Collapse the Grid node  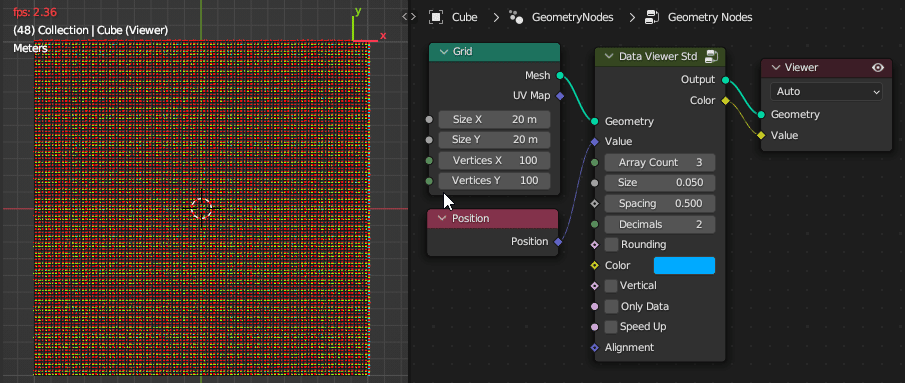tap(443, 52)
